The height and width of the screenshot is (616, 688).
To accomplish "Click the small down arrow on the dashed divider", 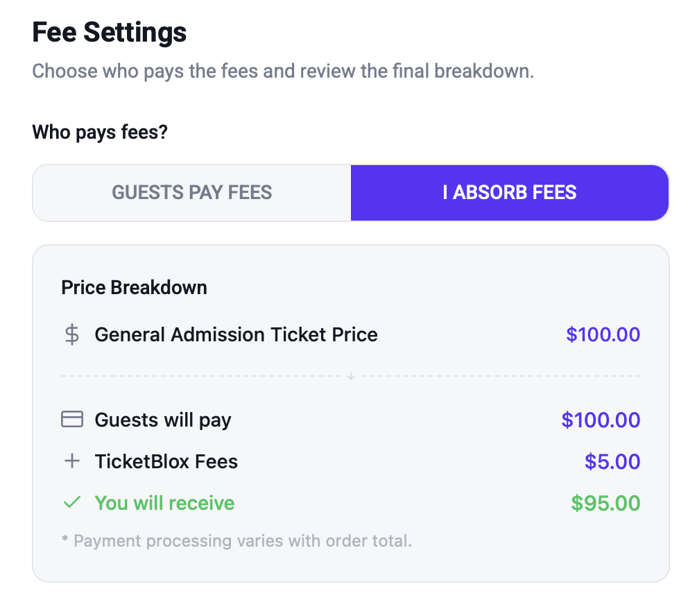I will 351,376.
